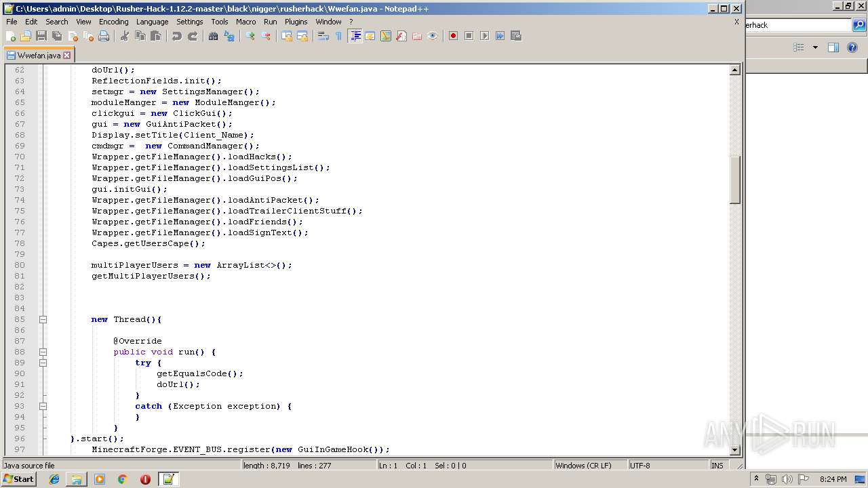Viewport: 868px width, 488px height.
Task: Open the Function List panel icon
Action: pos(401,36)
